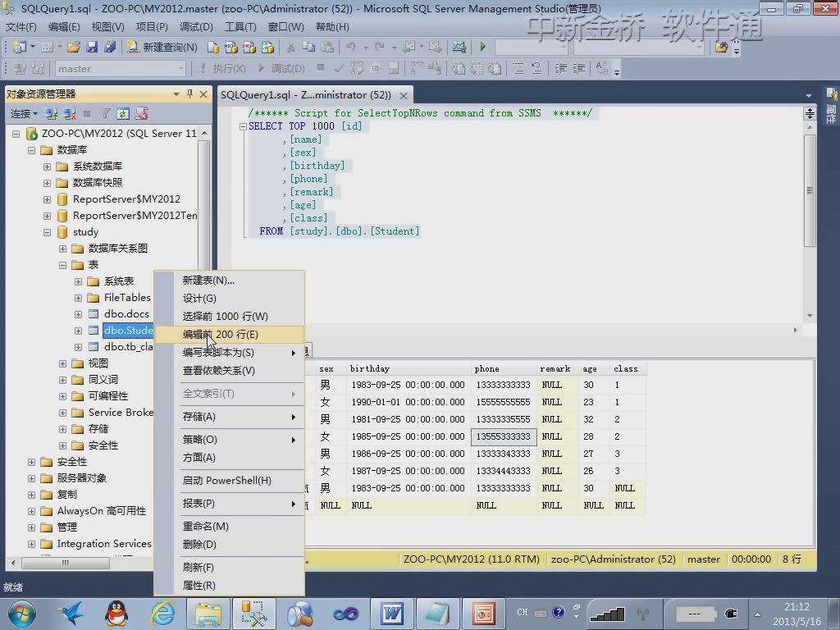Click the Uncomment Lines toolbar icon
This screenshot has height=630, width=840.
(536, 69)
